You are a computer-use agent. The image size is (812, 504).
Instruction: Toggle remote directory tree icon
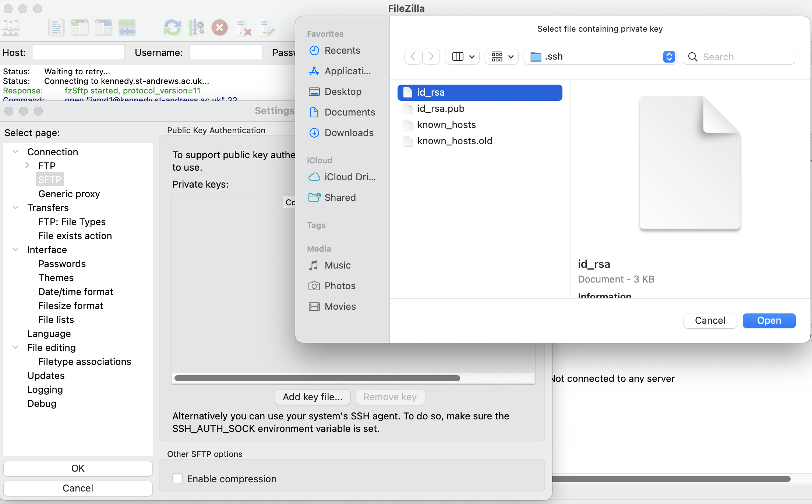[103, 28]
